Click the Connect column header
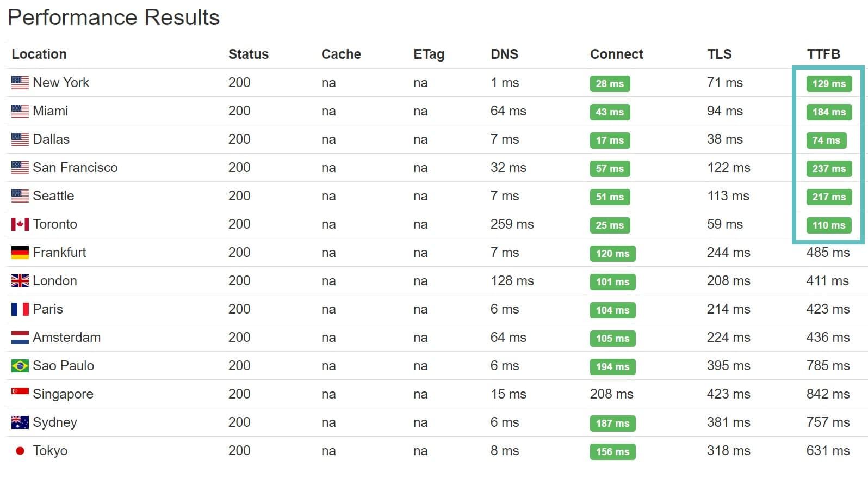Screen dimensions: 868x478 pos(616,54)
